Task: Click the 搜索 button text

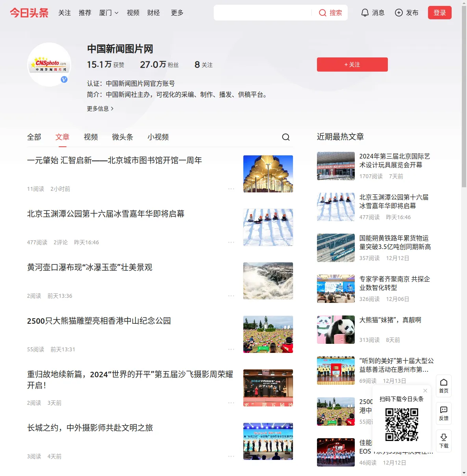Action: pos(336,13)
